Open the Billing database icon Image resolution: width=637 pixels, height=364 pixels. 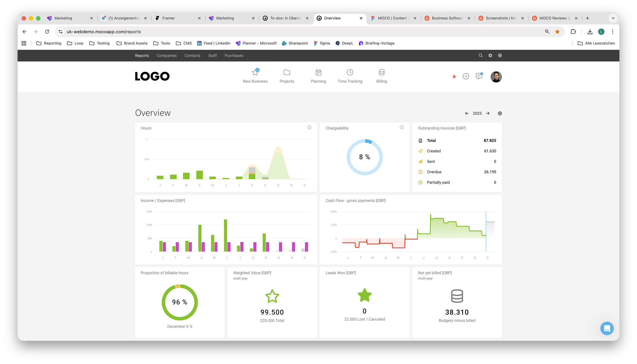[x=381, y=73]
